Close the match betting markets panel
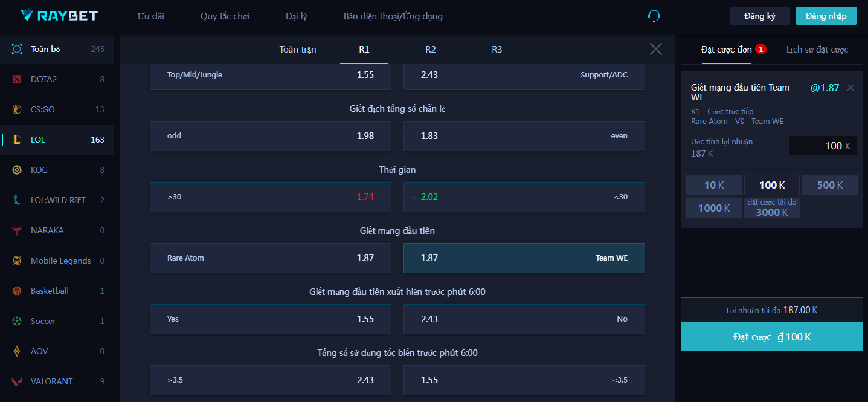The width and height of the screenshot is (868, 402). 656,49
